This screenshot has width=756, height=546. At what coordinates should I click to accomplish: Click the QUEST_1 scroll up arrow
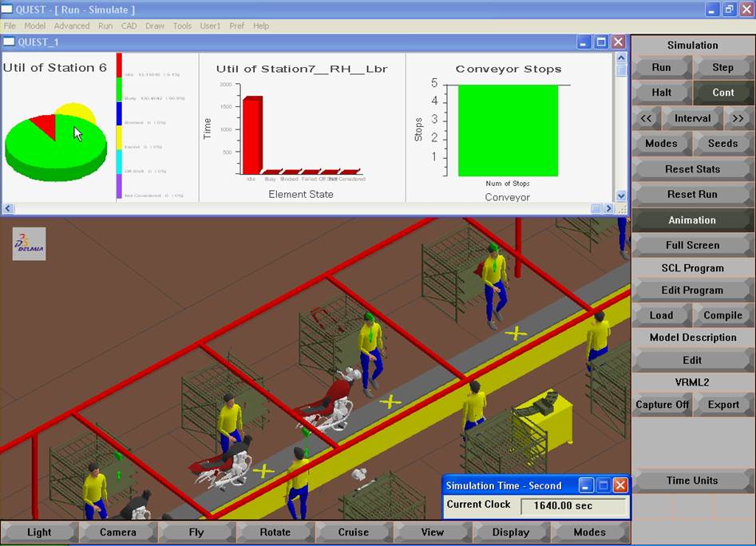tap(621, 57)
